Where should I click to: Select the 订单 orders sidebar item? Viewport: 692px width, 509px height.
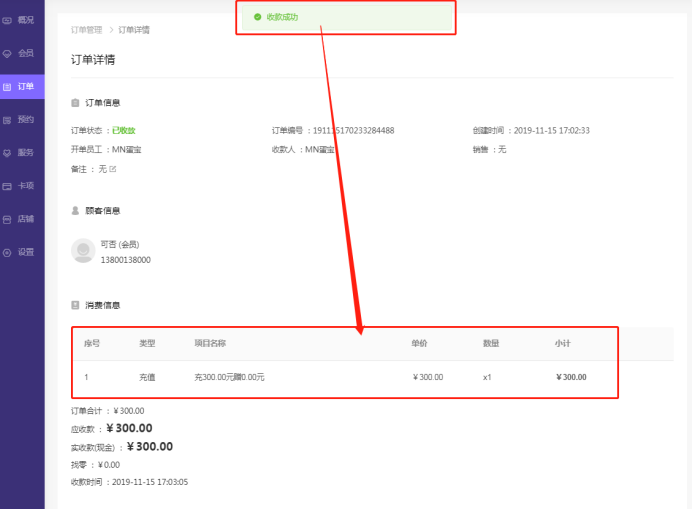(22, 87)
